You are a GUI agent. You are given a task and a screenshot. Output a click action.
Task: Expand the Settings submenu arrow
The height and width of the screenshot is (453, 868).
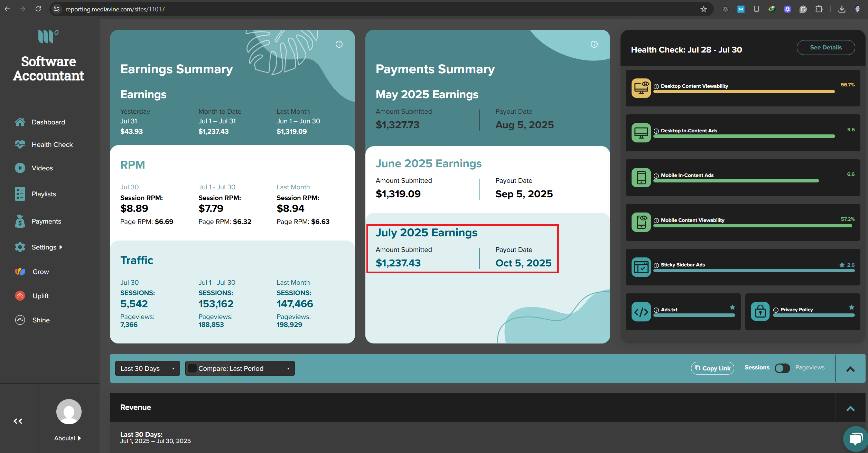[x=61, y=247]
